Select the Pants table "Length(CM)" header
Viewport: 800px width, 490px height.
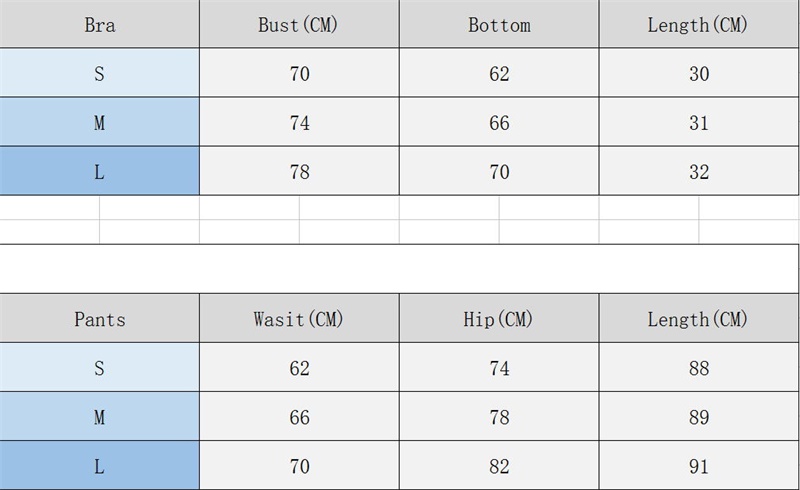click(x=698, y=319)
